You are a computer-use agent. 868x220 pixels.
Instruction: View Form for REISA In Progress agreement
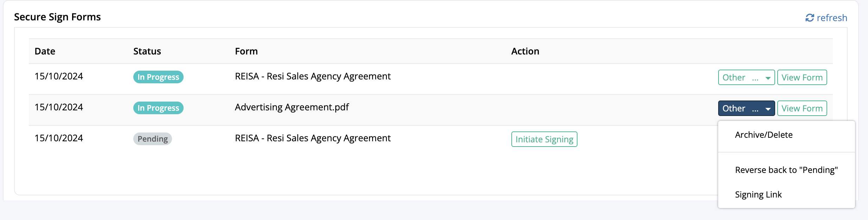802,77
